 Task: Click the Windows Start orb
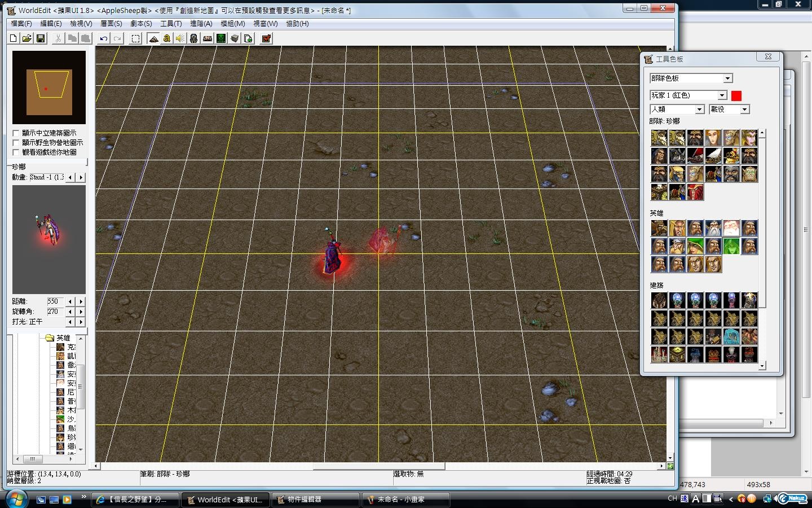[15, 498]
